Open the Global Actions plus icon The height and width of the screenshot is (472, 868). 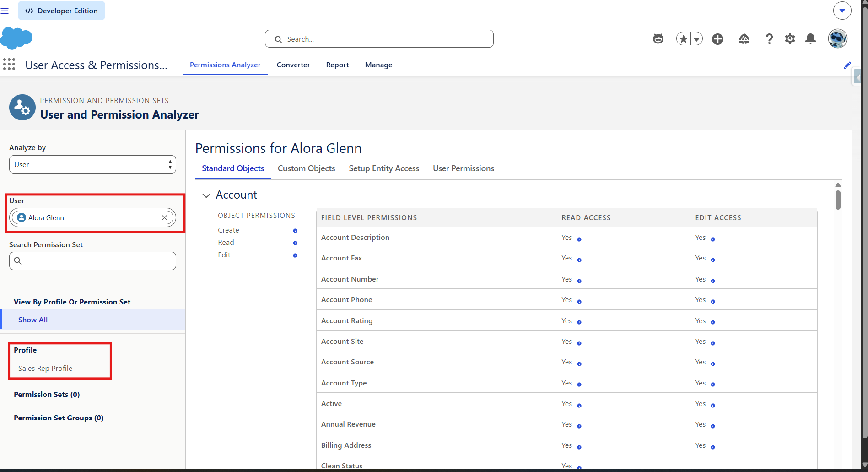click(x=717, y=39)
